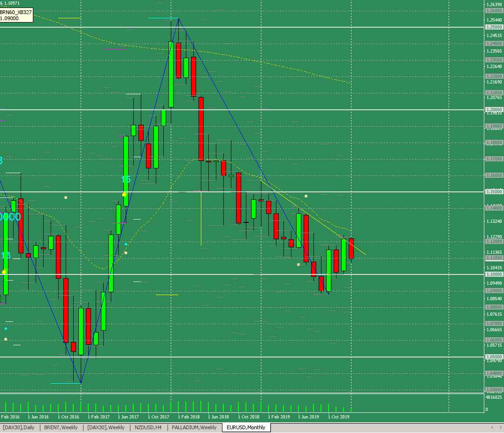Click the 1.26390 axis price value

494,5
